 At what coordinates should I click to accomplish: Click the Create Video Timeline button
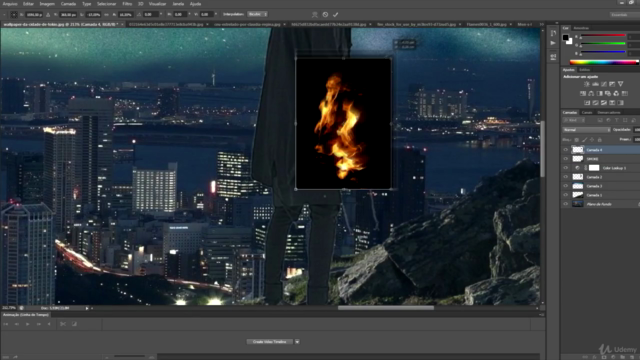tap(269, 342)
